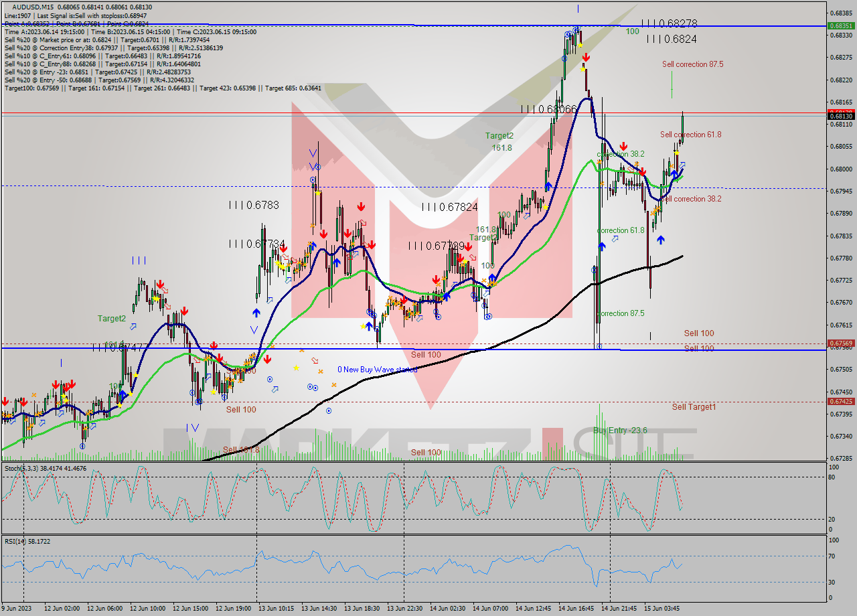Click the 0.68000 value on price axis
This screenshot has width=857, height=616.
(x=841, y=169)
